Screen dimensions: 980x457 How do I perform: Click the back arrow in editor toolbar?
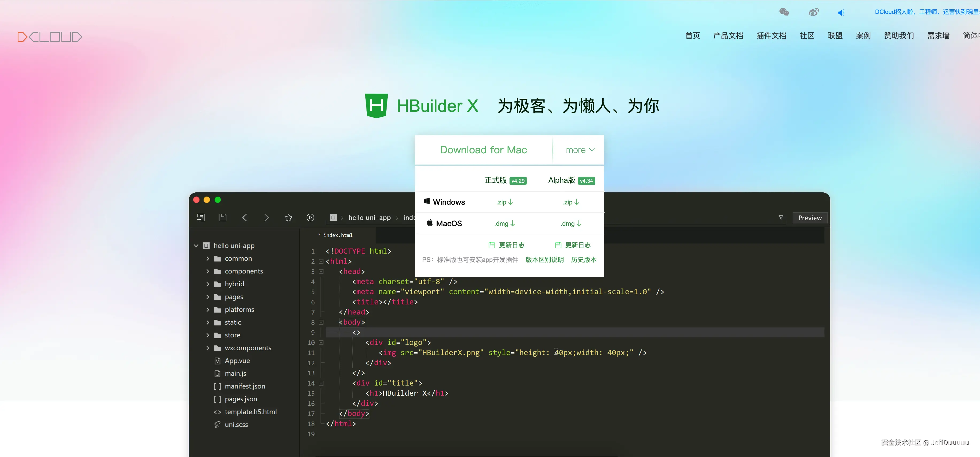(245, 218)
